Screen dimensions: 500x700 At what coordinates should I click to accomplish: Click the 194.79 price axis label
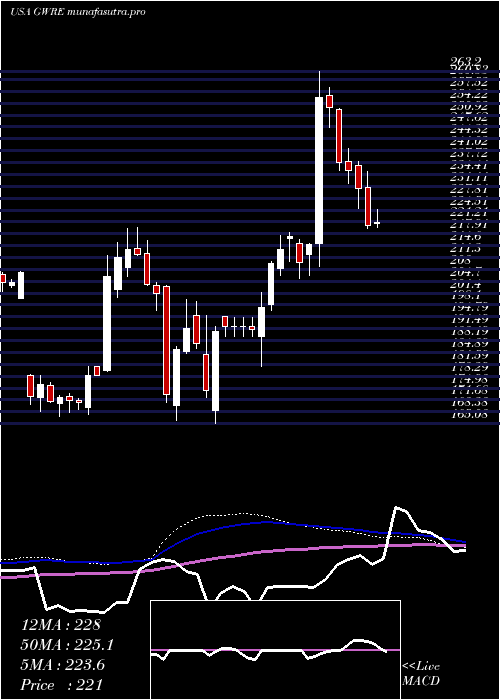click(469, 309)
